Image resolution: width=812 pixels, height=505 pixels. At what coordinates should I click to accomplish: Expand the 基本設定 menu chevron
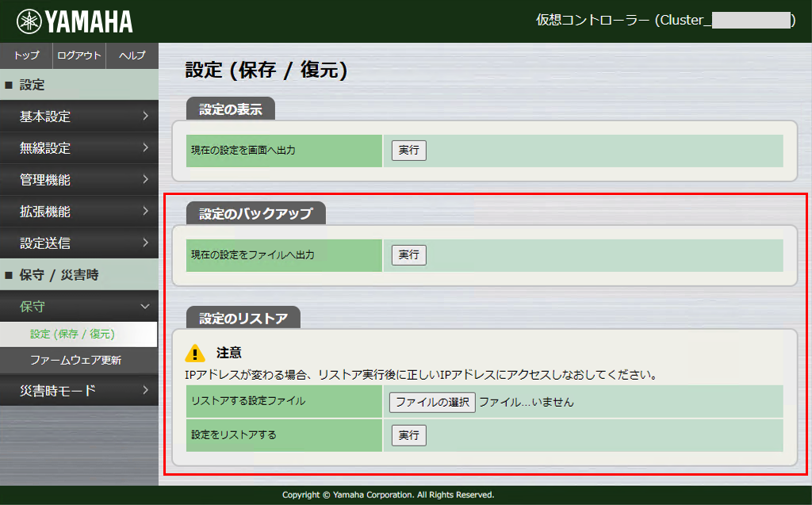click(145, 117)
